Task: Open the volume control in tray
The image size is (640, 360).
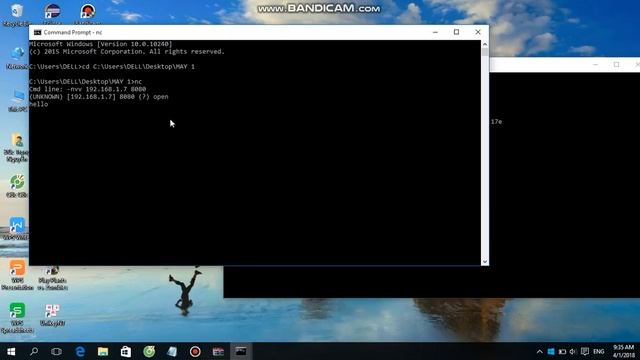Action: 573,351
